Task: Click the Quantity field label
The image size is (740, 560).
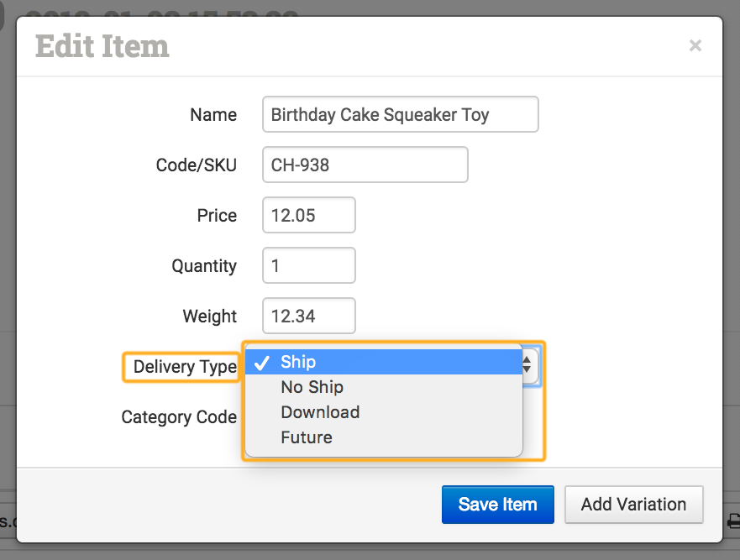Action: pos(204,266)
